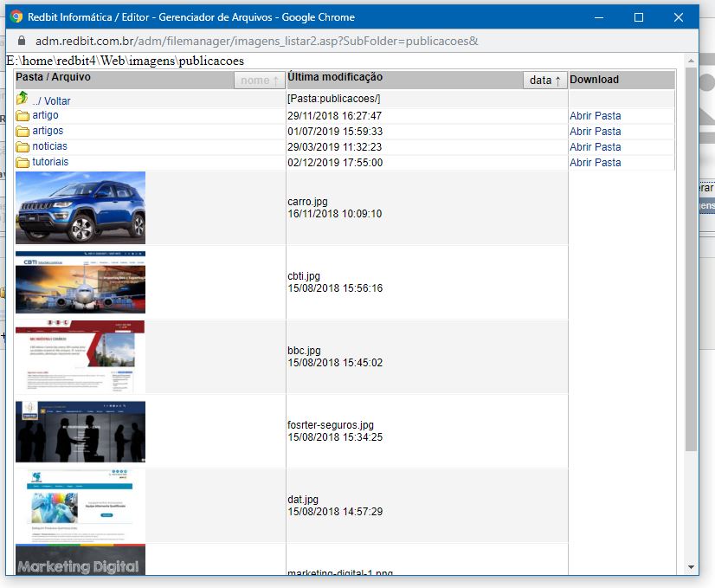Click the URL in the address bar
Viewport: 715px width, 588px height.
point(257,41)
